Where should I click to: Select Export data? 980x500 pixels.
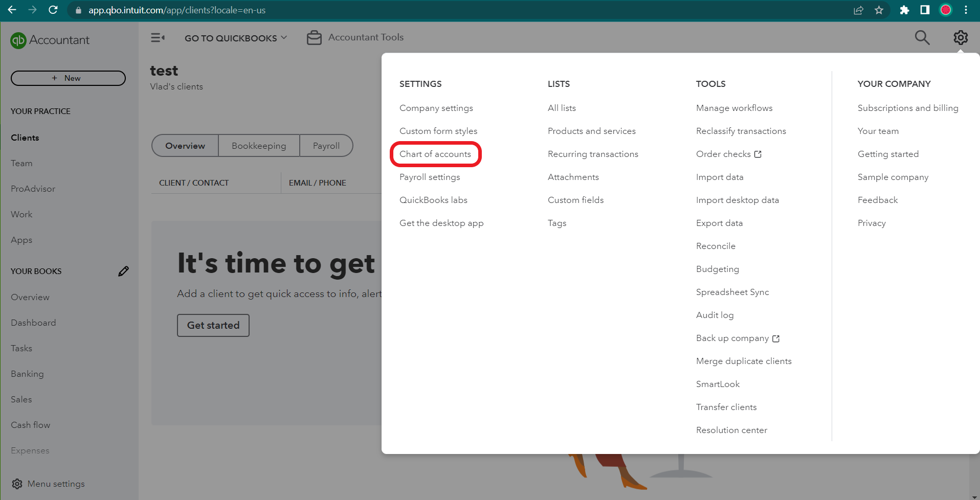(719, 223)
